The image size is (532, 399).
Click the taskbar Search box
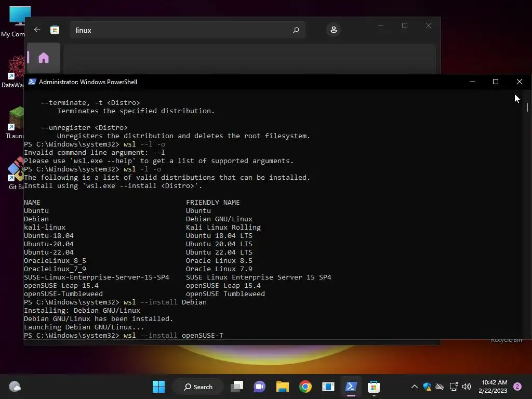(198, 387)
